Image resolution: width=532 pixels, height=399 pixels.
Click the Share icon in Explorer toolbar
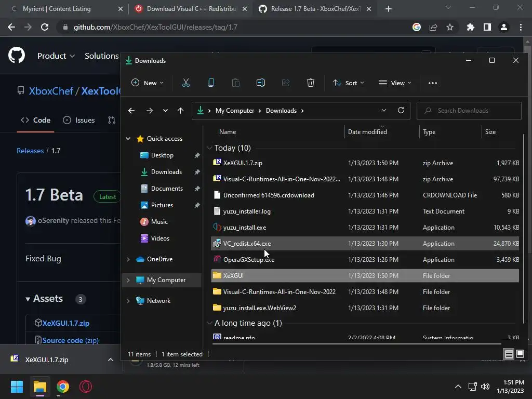point(286,83)
